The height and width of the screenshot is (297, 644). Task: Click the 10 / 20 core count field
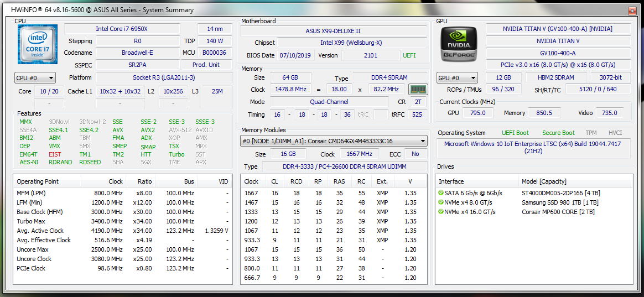(x=49, y=91)
